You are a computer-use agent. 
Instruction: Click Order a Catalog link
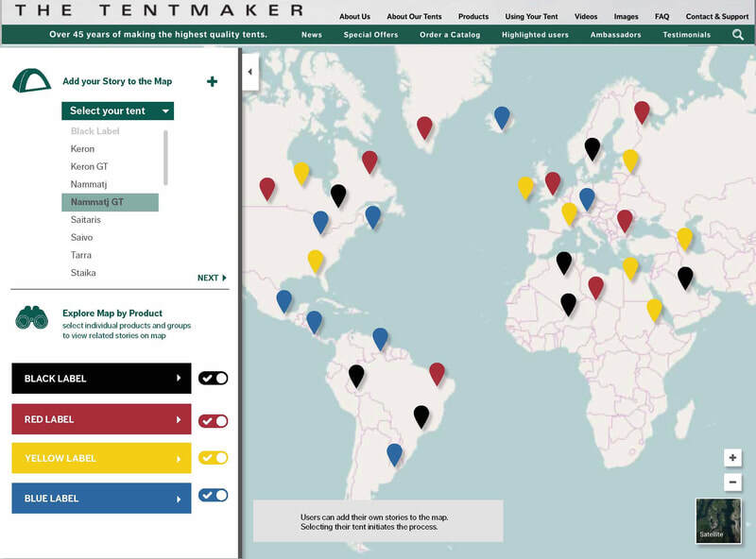click(x=450, y=35)
